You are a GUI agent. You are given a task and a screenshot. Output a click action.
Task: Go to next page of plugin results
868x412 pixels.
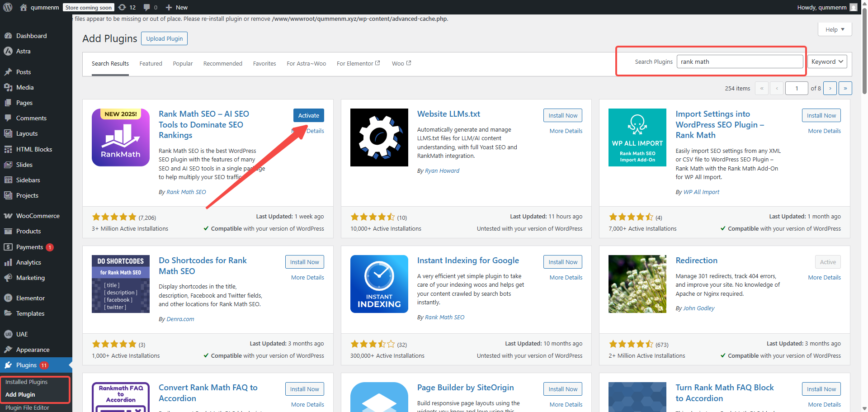coord(830,88)
